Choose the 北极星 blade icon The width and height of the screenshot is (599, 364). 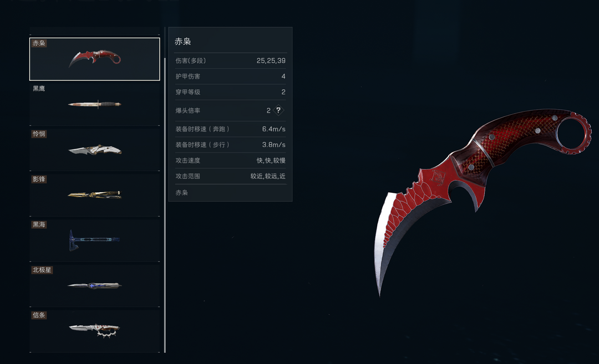click(95, 285)
